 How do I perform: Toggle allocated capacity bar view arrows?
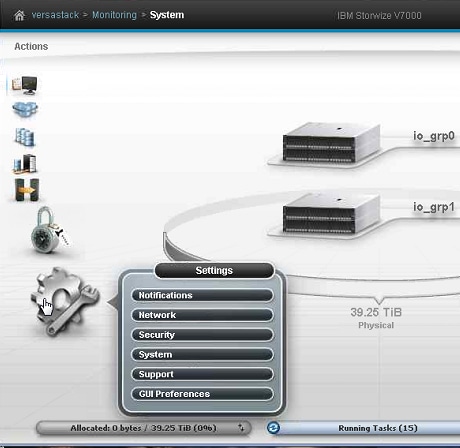coord(241,428)
